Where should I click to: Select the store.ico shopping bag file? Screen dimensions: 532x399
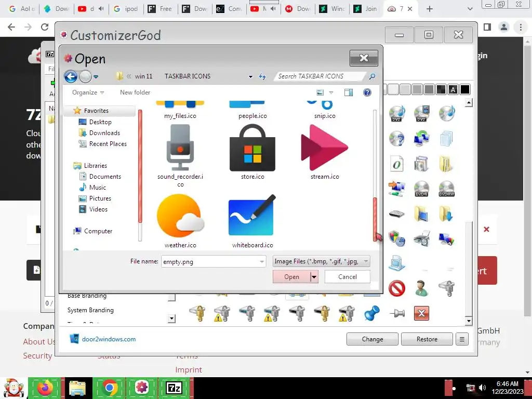[x=252, y=148]
